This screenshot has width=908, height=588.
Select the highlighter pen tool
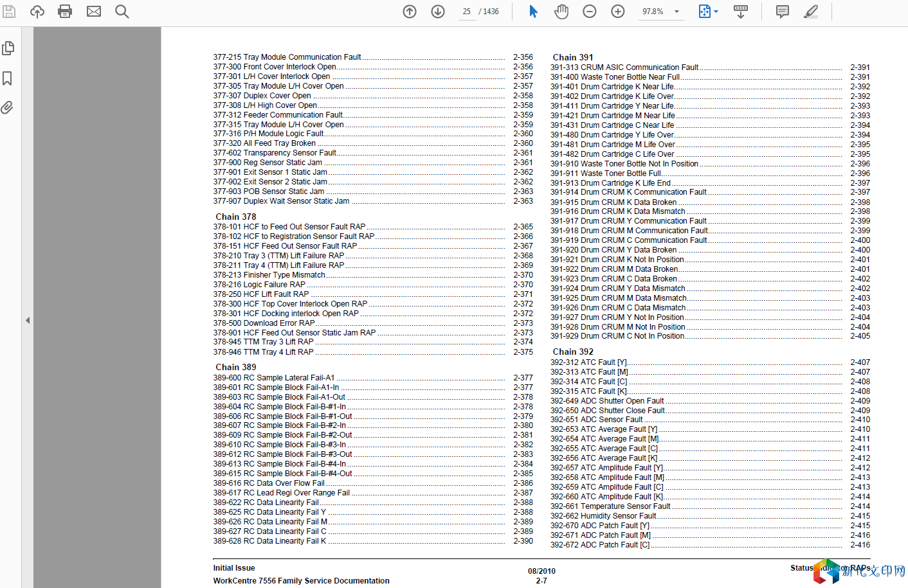click(811, 12)
